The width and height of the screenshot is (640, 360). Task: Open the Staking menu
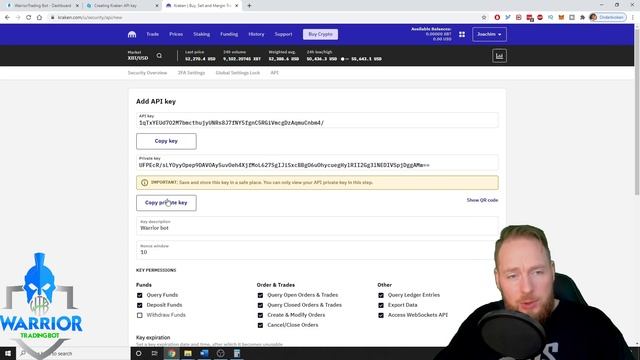point(202,34)
